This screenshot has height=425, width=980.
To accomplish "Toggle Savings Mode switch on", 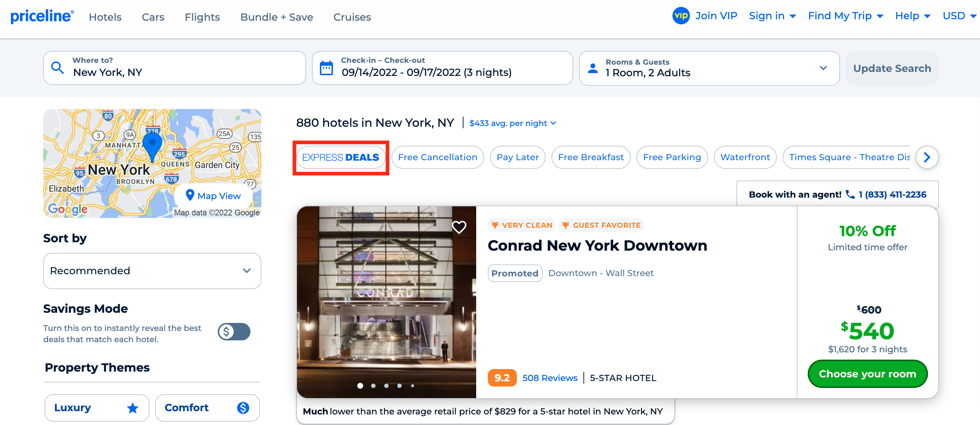I will 234,332.
